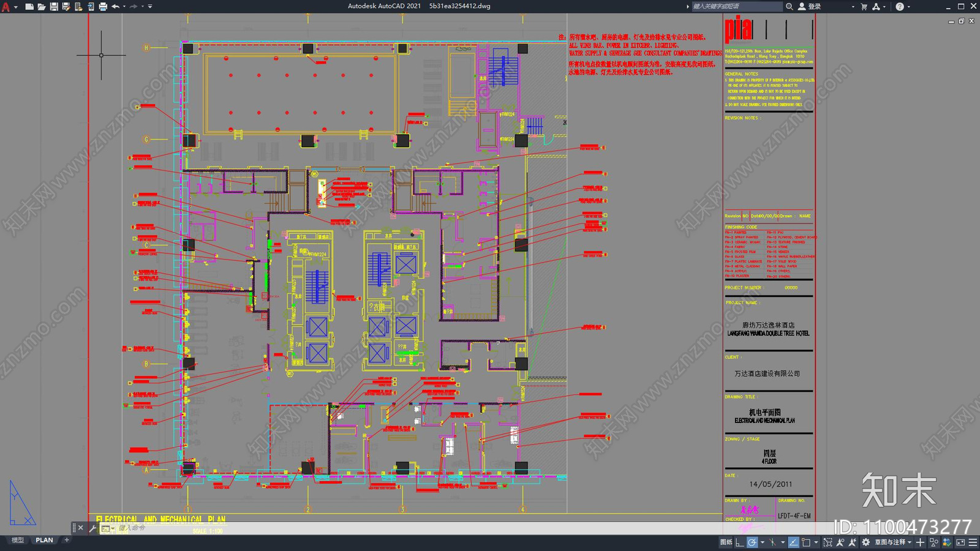Open Autodesk App Store cart icon
Screen dimensions: 980x551
tap(864, 7)
